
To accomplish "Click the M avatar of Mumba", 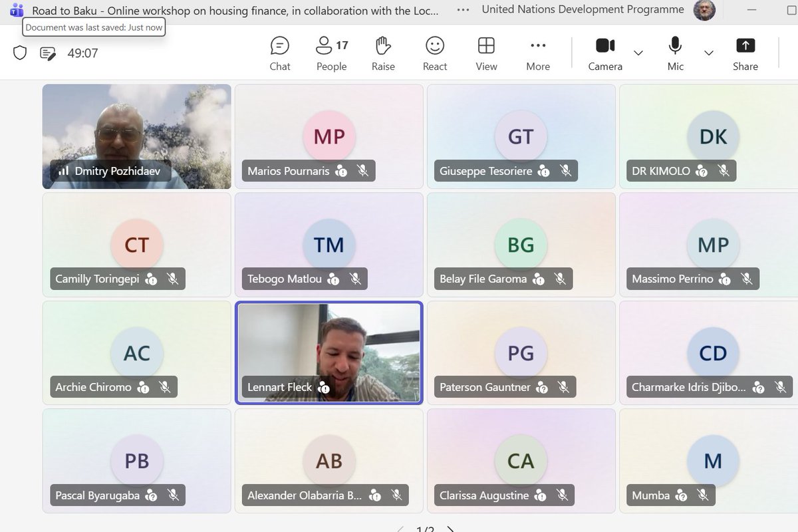I will [713, 461].
